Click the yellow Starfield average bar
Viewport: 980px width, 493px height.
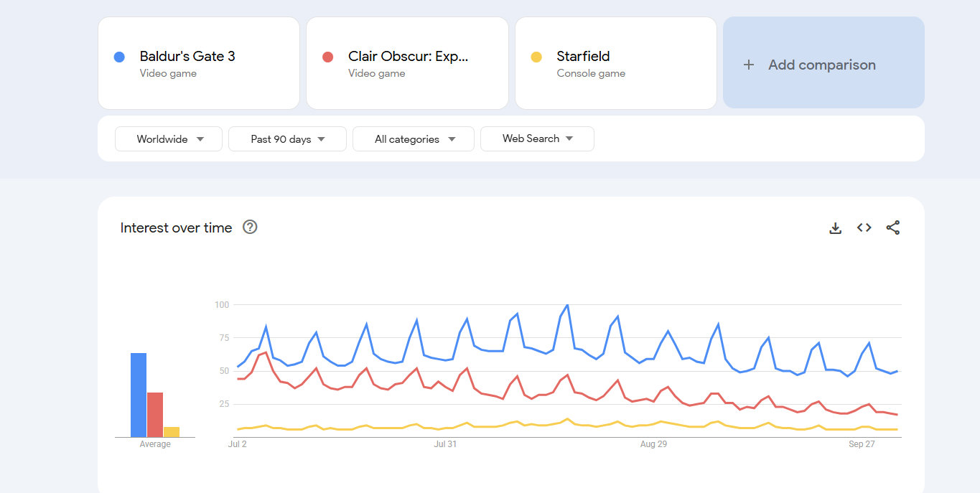pyautogui.click(x=171, y=432)
